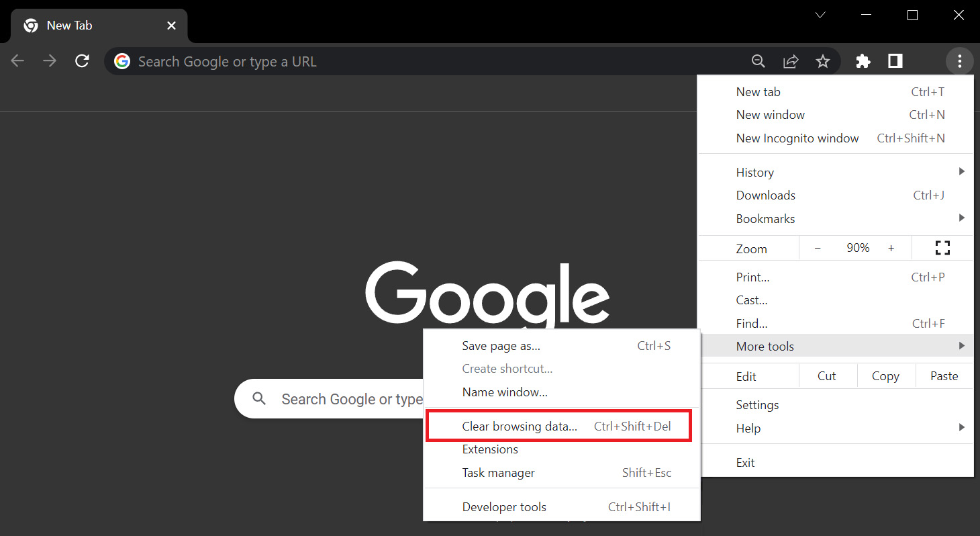This screenshot has height=536, width=980.
Task: Bookmark this page with the star icon
Action: 822,61
